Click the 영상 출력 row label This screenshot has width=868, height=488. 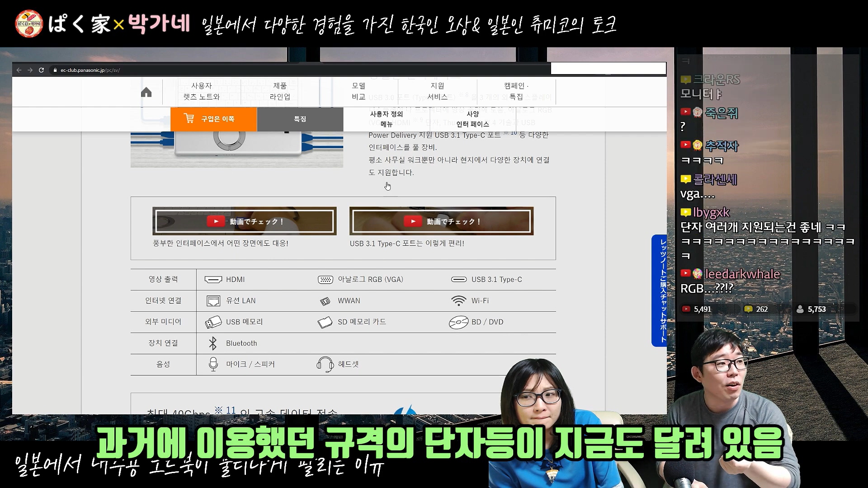(x=163, y=279)
